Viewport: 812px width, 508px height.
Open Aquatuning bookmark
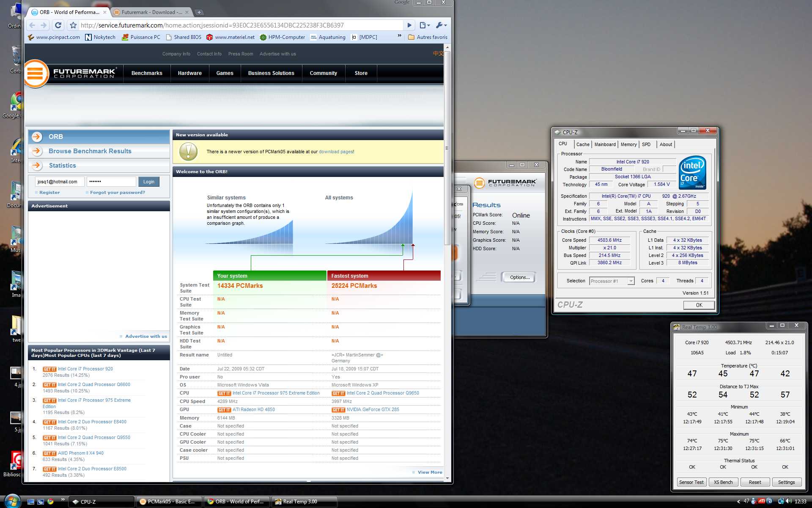click(x=328, y=37)
